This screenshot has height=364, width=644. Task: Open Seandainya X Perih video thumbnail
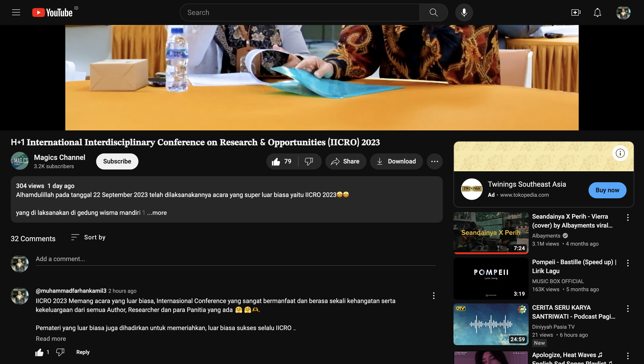tap(491, 233)
